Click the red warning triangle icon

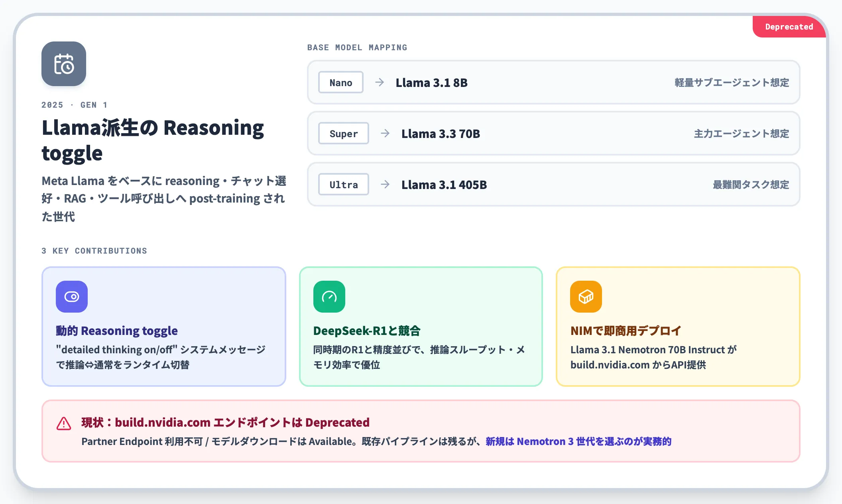[64, 423]
